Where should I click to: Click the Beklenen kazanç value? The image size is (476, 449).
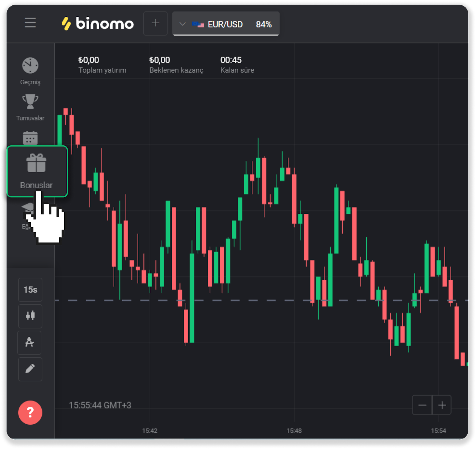159,60
